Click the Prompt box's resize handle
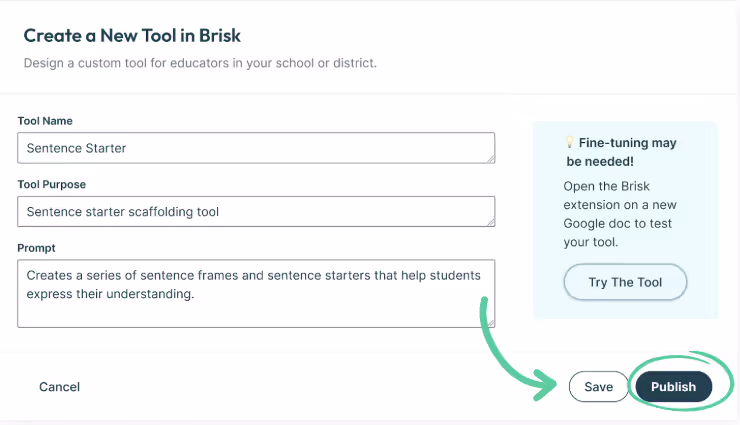740x425 pixels. 490,322
